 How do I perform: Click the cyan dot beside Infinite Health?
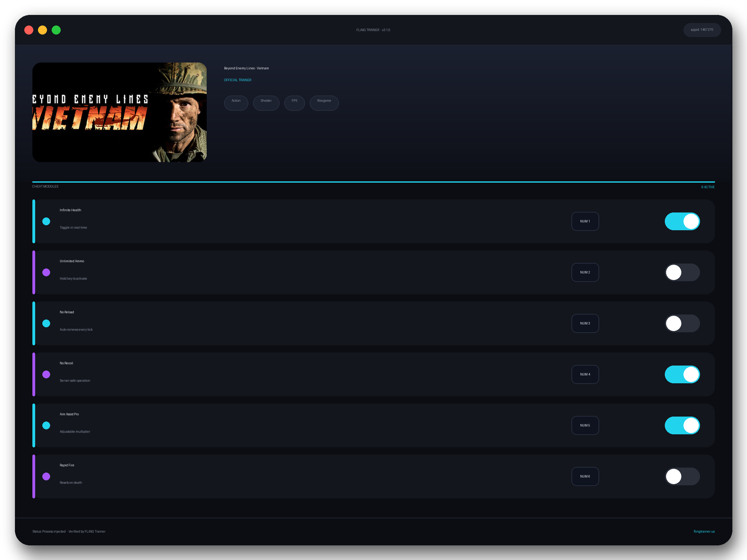[46, 222]
